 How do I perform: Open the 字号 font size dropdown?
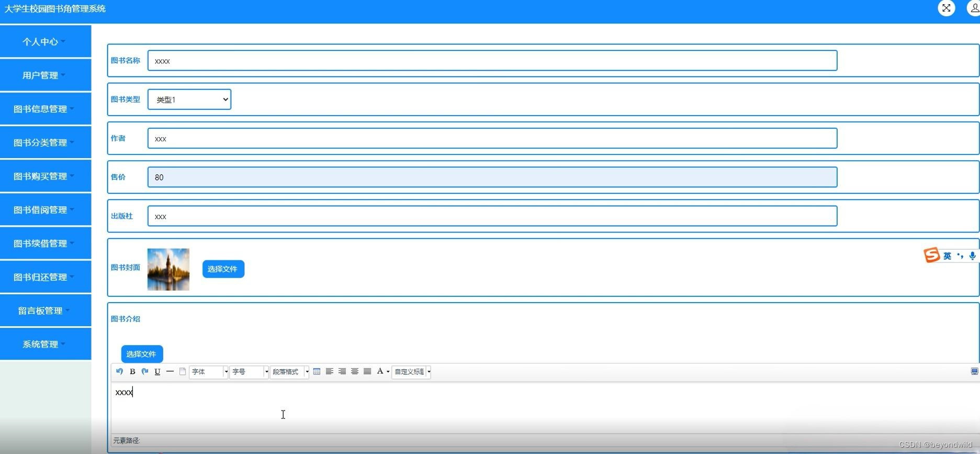pos(249,372)
